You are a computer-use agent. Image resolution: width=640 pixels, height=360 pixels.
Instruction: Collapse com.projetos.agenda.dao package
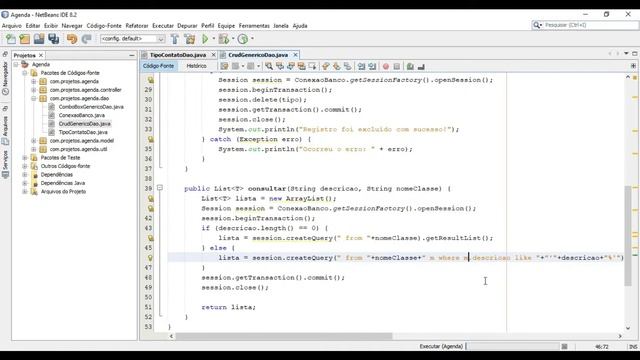click(x=34, y=98)
